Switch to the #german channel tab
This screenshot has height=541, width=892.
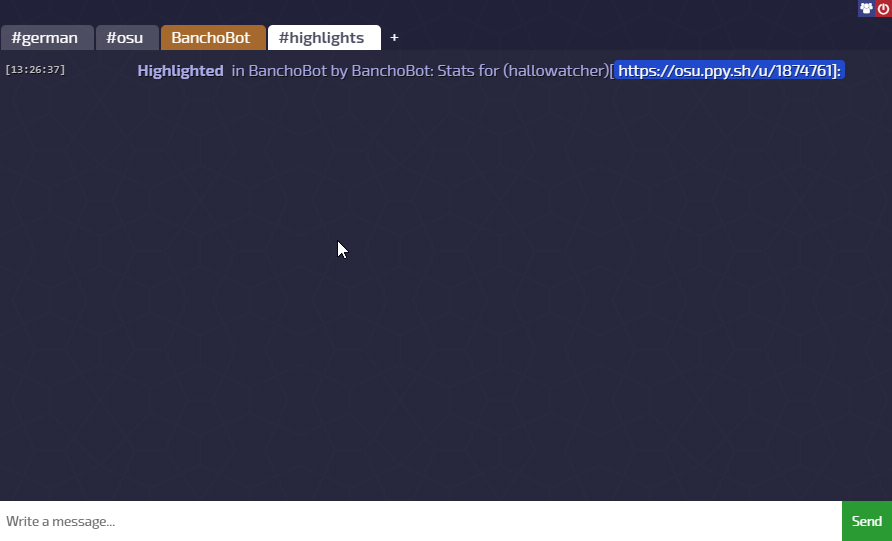(x=47, y=38)
